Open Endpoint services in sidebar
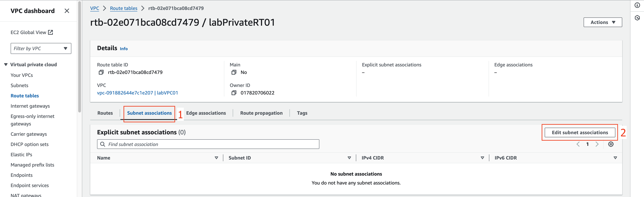 pos(30,185)
